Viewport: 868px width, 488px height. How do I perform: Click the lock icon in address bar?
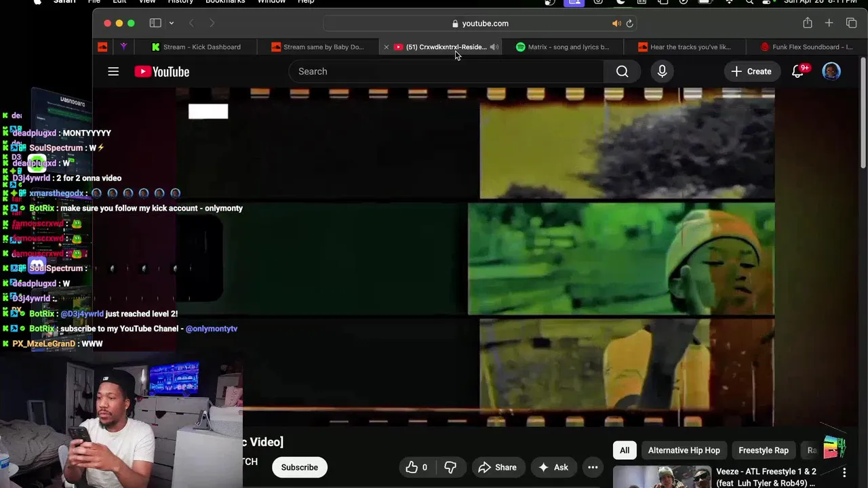455,24
